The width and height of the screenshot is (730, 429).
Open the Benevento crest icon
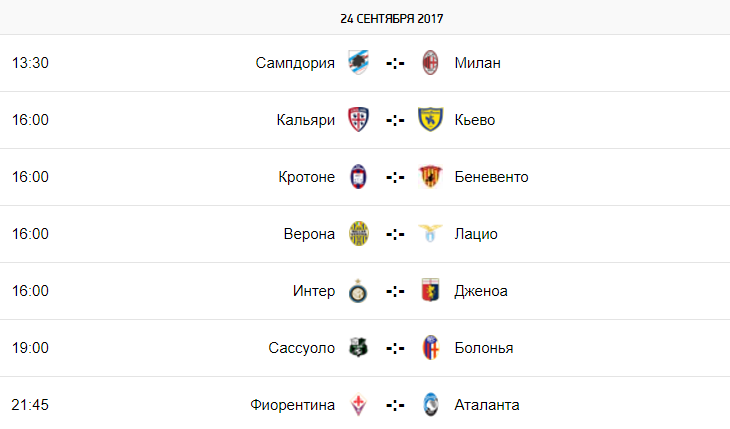tap(430, 177)
